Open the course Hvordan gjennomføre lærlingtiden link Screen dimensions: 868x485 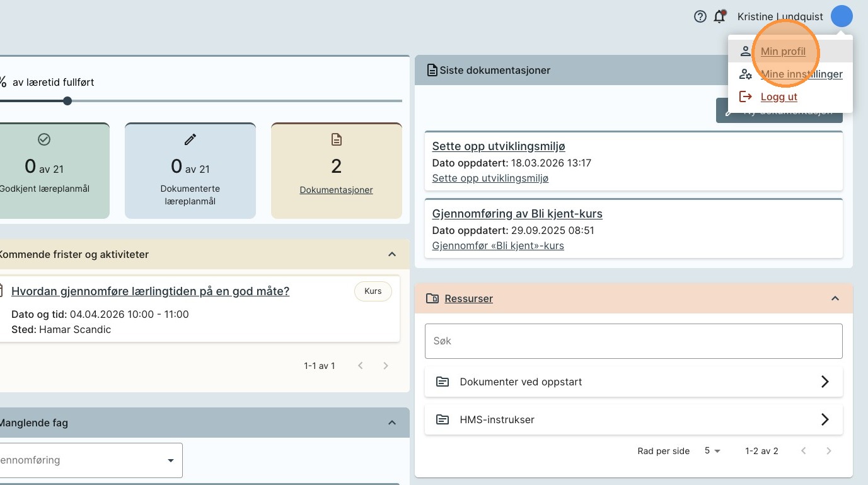point(150,291)
